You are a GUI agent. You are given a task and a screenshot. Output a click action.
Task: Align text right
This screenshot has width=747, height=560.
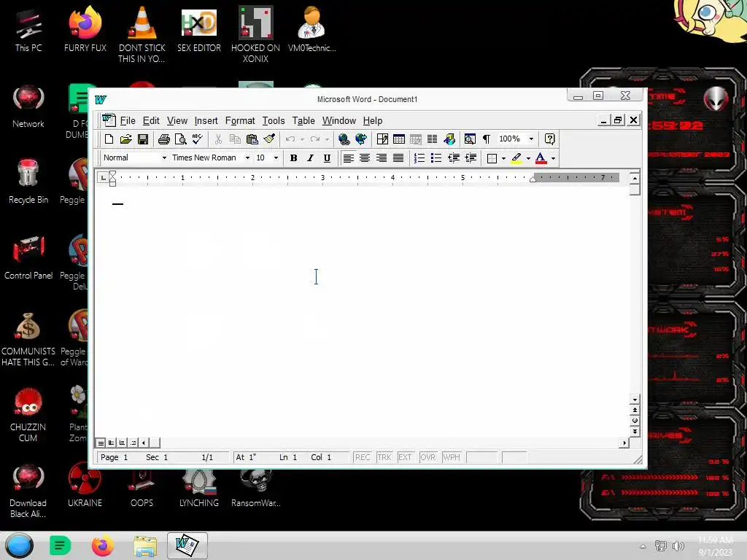click(x=382, y=158)
